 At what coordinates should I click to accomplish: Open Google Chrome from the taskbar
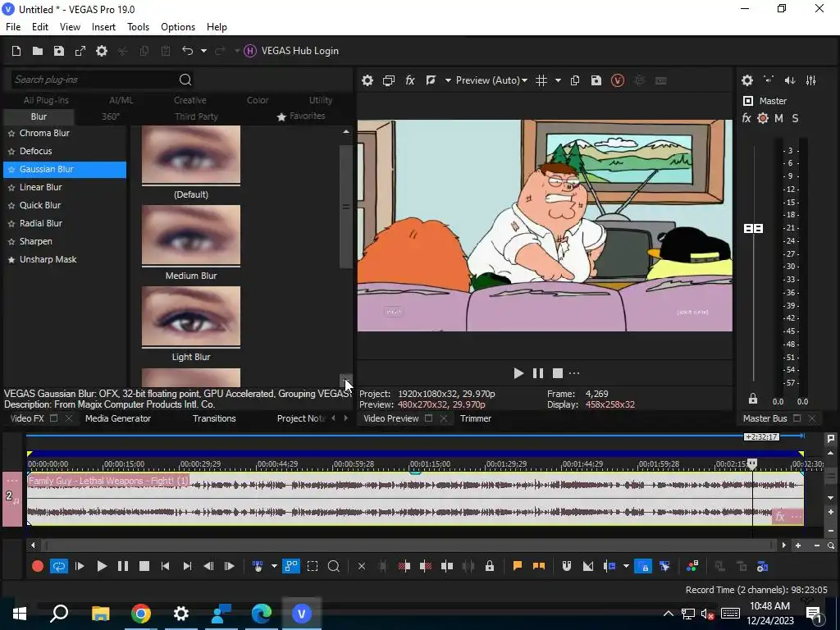141,614
